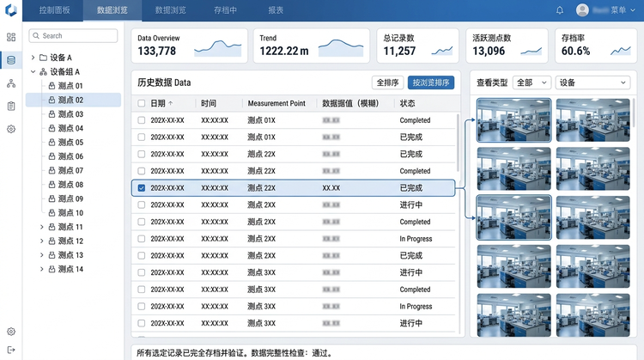Click the 日期 sort arrow
The image size is (644, 360).
click(x=171, y=104)
